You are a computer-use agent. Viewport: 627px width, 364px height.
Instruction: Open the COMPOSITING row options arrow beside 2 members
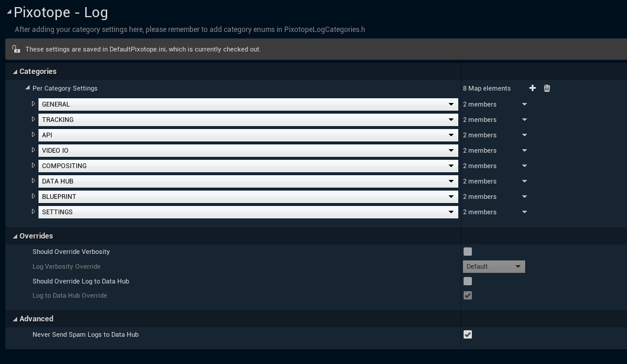[525, 166]
